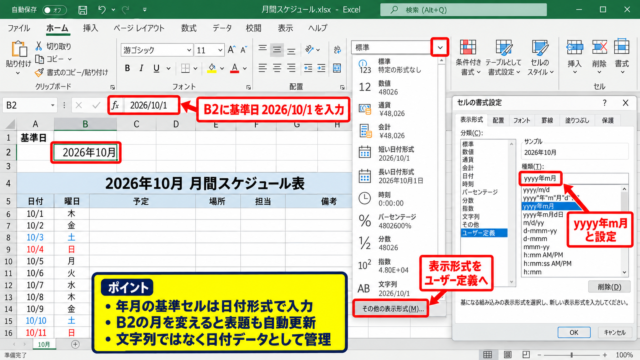Click the red font color button
This screenshot has width=640, height=360.
coord(234,68)
